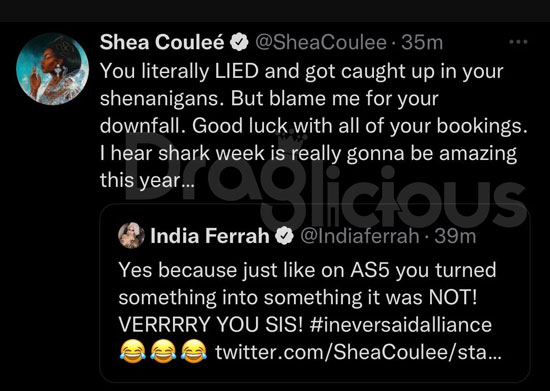Screen dimensions: 550x391
Task: Click the Shea Couleé display name
Action: [x=162, y=42]
